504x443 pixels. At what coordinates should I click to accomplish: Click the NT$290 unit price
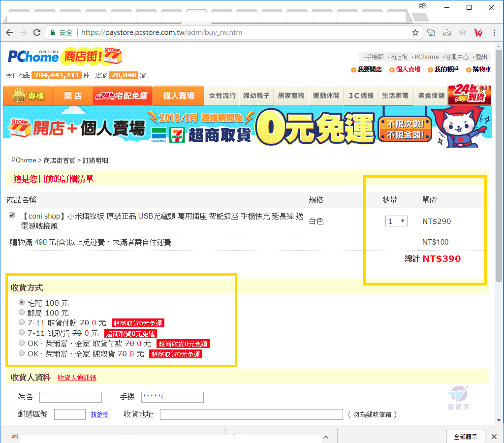click(437, 221)
